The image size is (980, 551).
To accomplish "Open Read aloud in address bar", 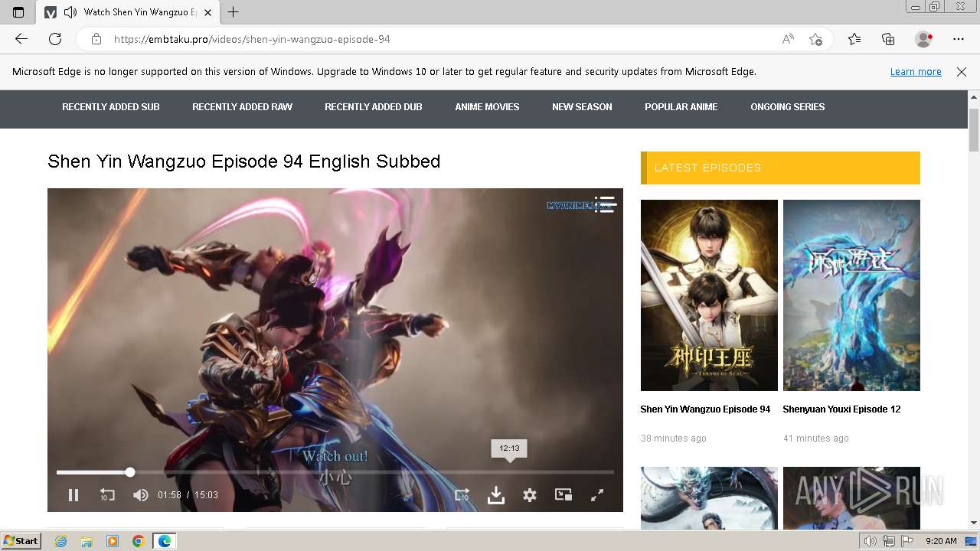I will pyautogui.click(x=788, y=39).
